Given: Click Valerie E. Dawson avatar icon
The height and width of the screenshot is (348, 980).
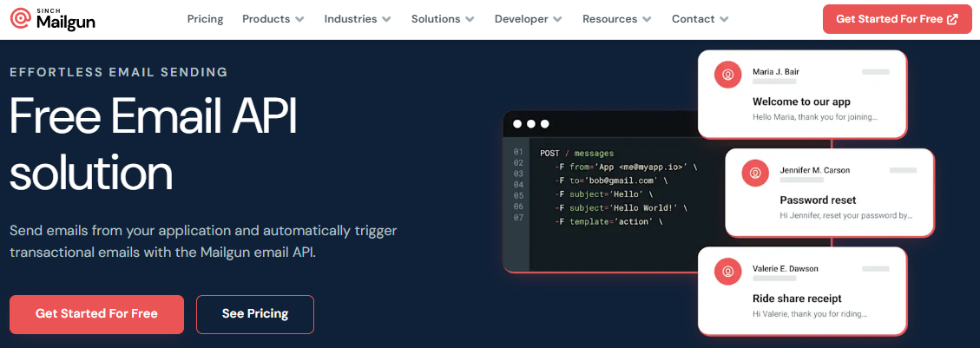Looking at the screenshot, I should pyautogui.click(x=727, y=271).
